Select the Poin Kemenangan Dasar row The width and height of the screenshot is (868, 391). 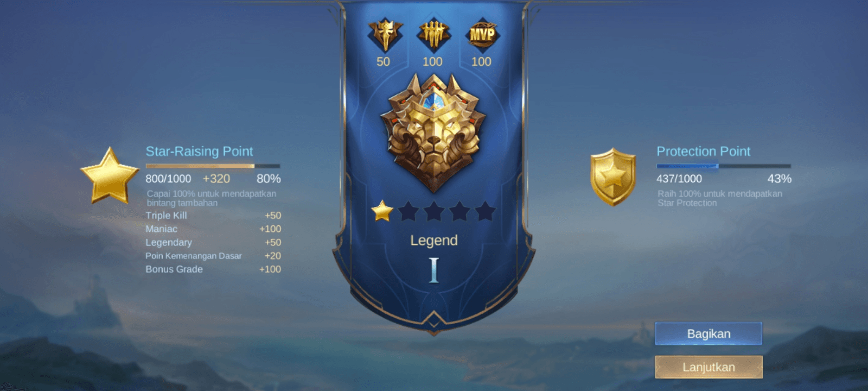(x=213, y=256)
